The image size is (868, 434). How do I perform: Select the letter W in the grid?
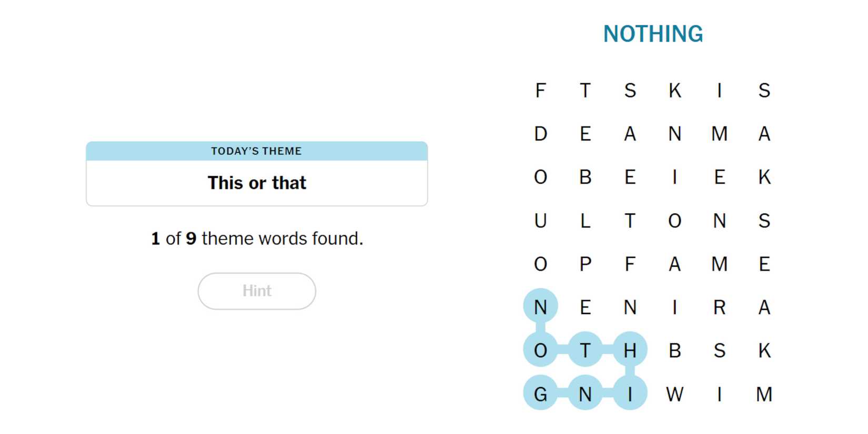(x=674, y=394)
